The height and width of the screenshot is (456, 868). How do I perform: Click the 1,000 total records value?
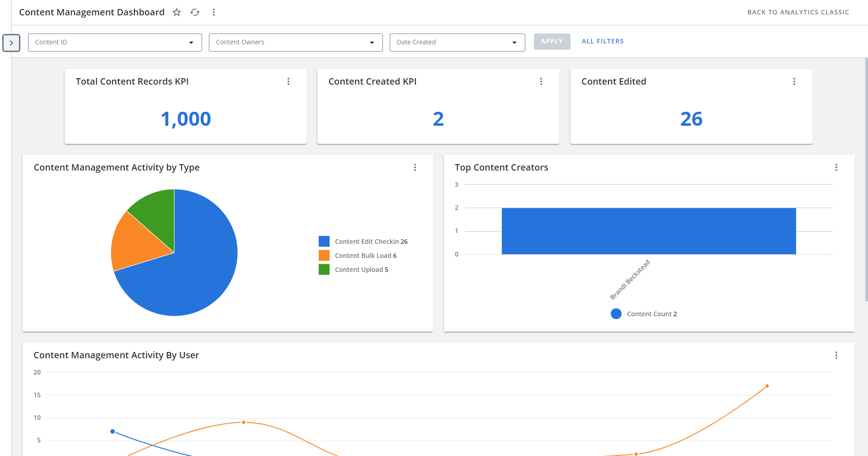(x=186, y=119)
